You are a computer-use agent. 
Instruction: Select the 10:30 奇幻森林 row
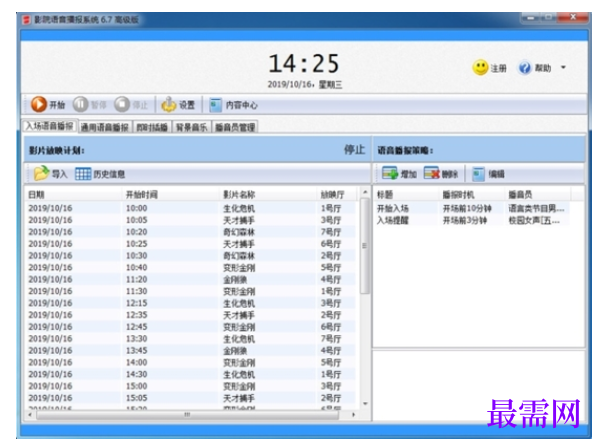[x=191, y=256]
